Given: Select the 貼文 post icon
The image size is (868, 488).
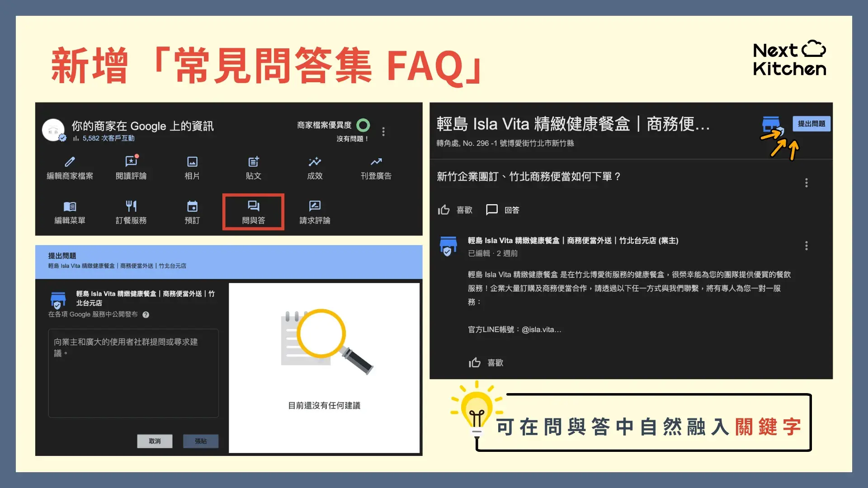Looking at the screenshot, I should [x=254, y=162].
